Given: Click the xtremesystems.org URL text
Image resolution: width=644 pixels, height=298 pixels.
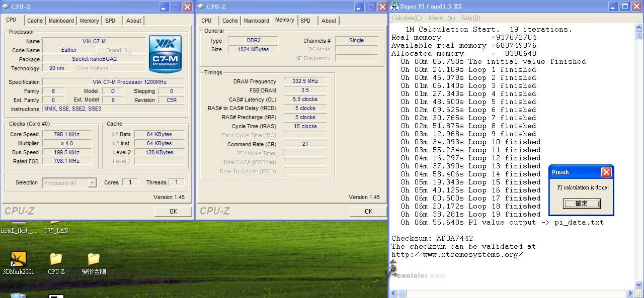Looking at the screenshot, I should pyautogui.click(x=457, y=254).
